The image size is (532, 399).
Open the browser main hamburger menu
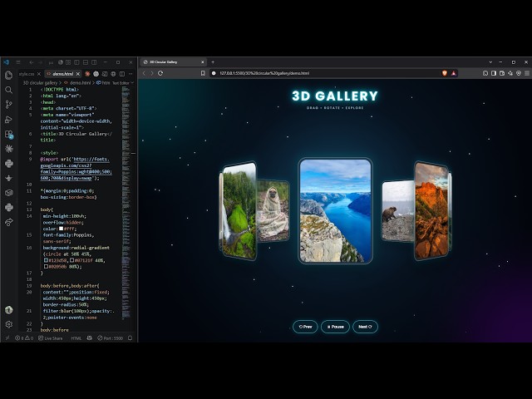527,73
